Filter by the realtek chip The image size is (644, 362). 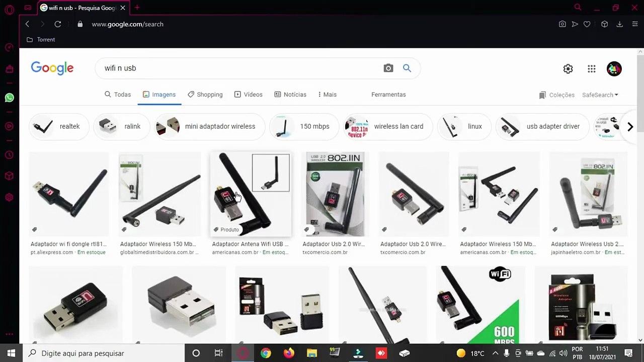coord(58,126)
